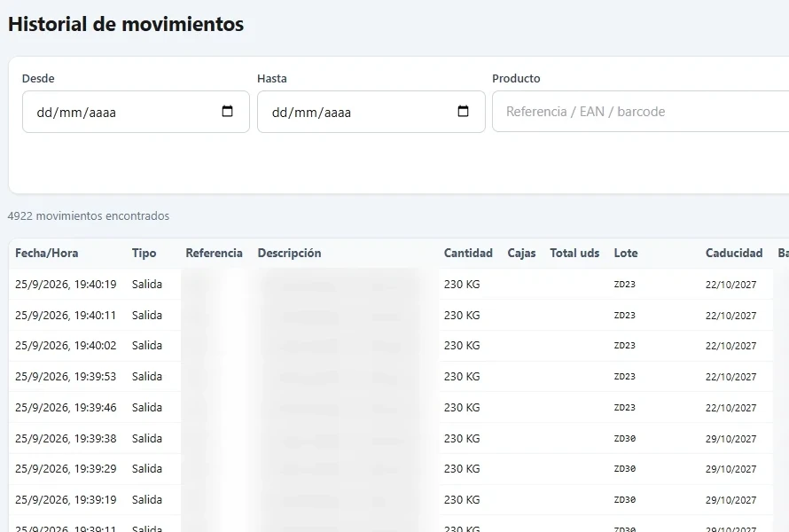This screenshot has height=532, width=789.
Task: Click the Producto filter label
Action: (516, 79)
